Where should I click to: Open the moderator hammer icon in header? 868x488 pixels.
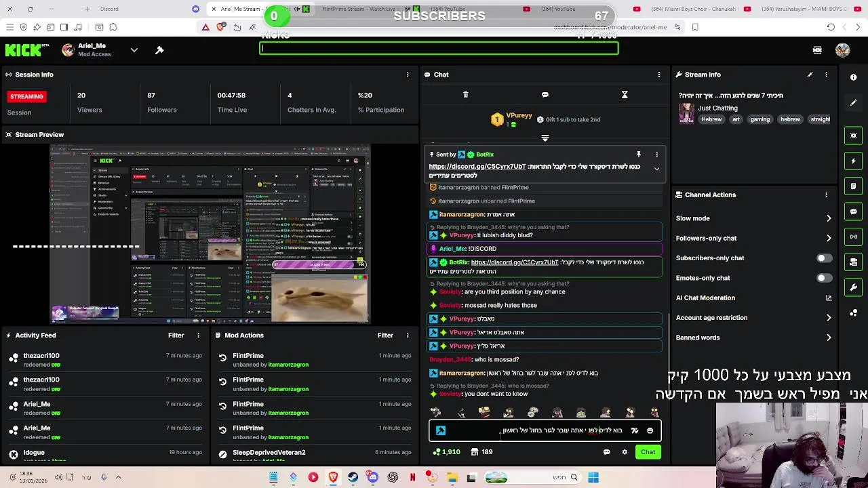click(159, 50)
